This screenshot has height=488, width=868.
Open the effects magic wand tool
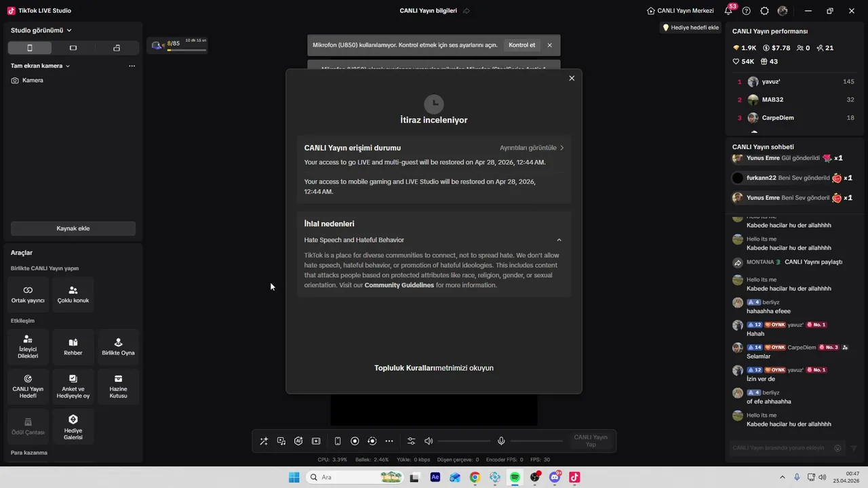pyautogui.click(x=264, y=441)
